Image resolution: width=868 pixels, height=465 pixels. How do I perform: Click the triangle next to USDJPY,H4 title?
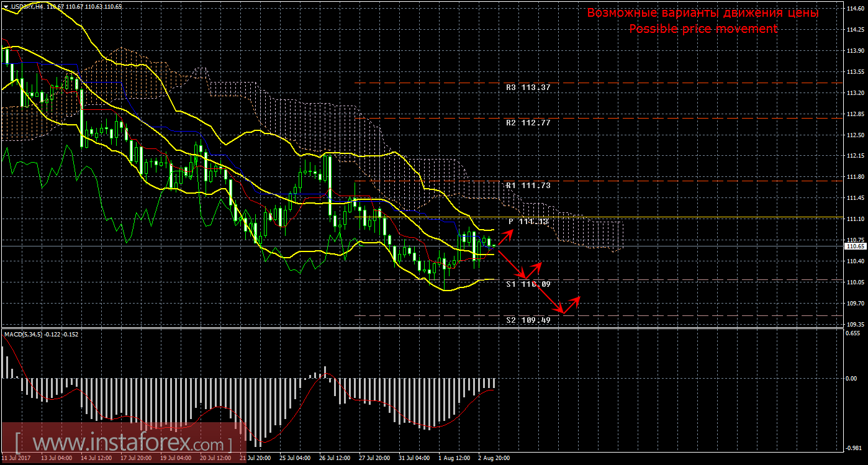coord(5,6)
